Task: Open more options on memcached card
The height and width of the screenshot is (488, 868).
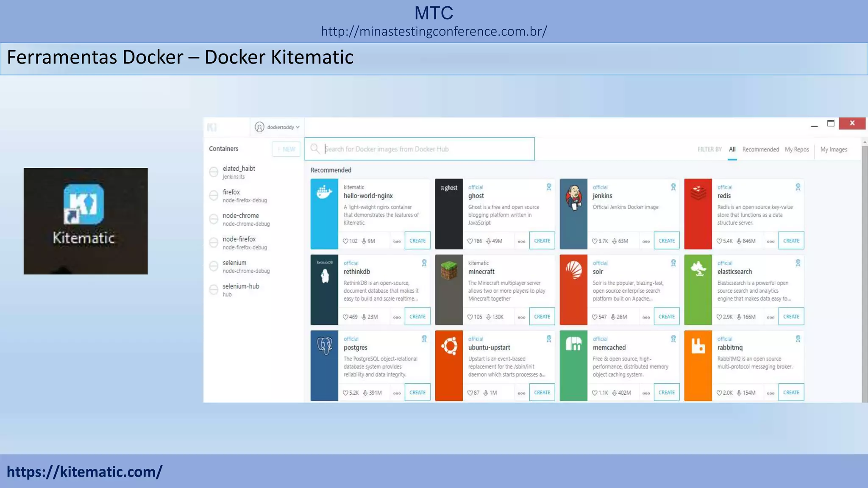Action: [646, 393]
